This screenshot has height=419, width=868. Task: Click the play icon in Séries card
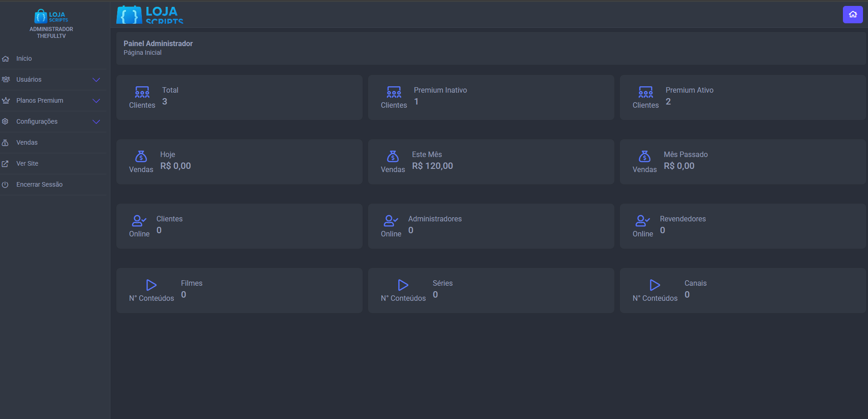[403, 285]
